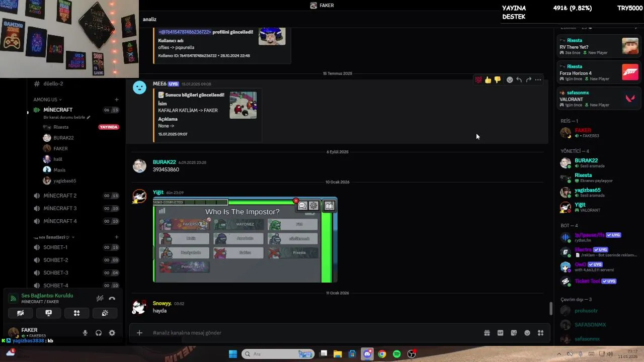The height and width of the screenshot is (362, 644).
Task: Open the plus attachment button in message box
Action: (x=139, y=333)
